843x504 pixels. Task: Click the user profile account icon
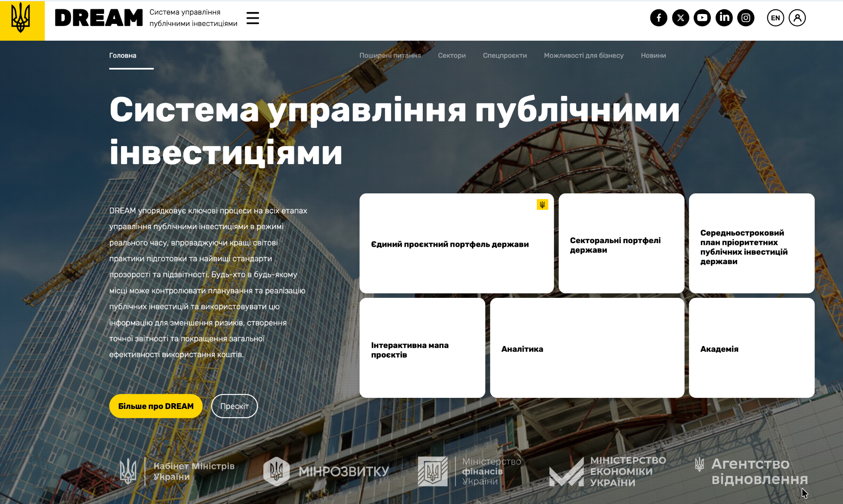pyautogui.click(x=797, y=18)
